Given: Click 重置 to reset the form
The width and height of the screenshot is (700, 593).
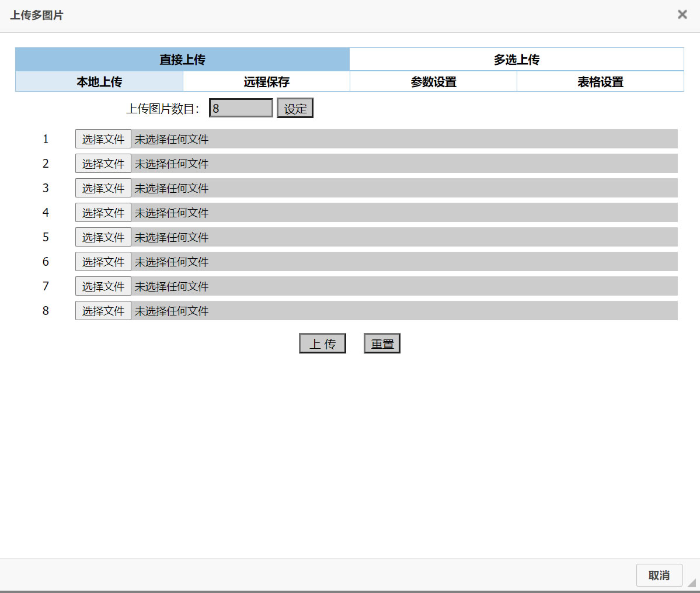Looking at the screenshot, I should click(381, 343).
